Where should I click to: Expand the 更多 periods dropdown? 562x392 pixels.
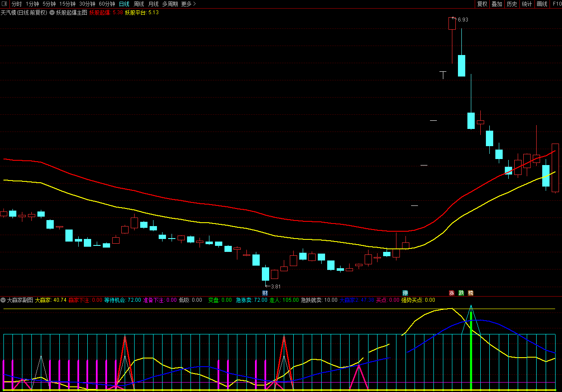[x=188, y=4]
